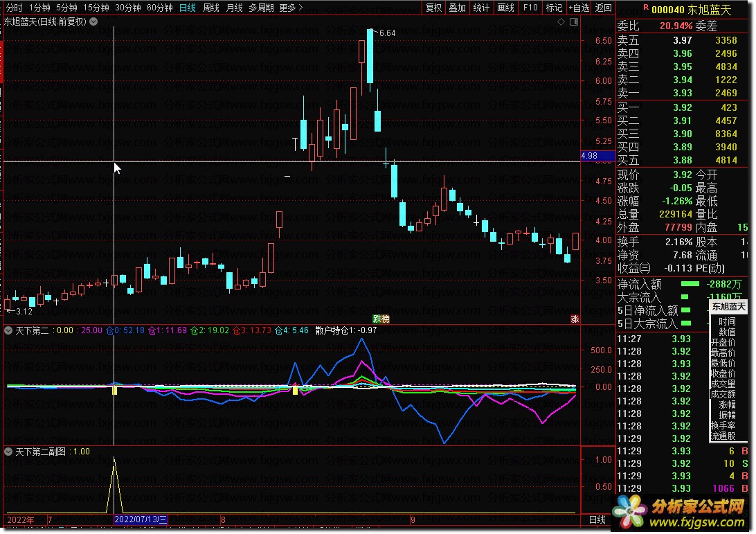Click the diamond icon in chart header
The image size is (756, 534).
[561, 21]
